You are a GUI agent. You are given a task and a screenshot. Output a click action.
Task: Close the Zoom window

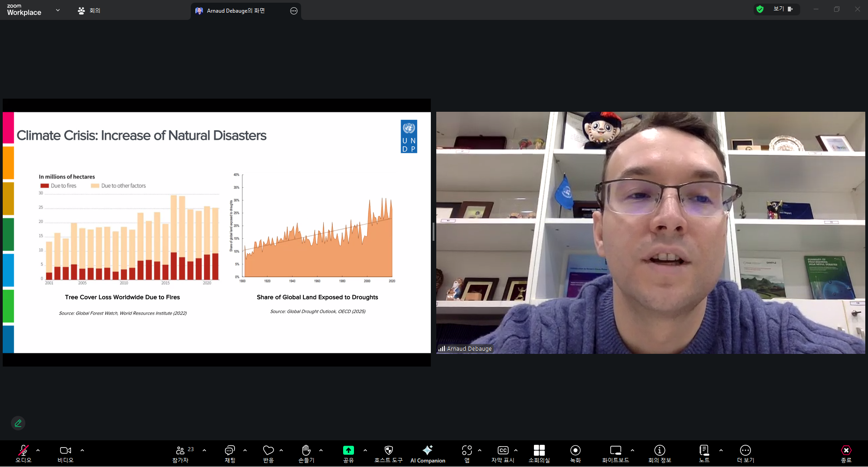(x=858, y=9)
